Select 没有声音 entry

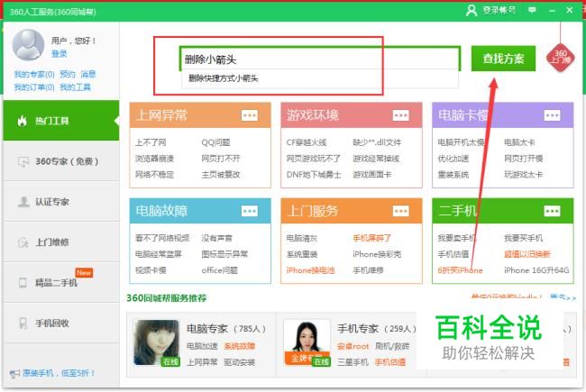[216, 238]
